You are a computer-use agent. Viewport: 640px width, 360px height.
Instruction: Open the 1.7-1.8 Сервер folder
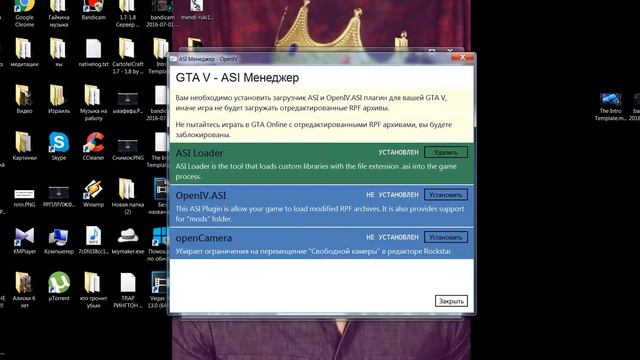point(127,13)
